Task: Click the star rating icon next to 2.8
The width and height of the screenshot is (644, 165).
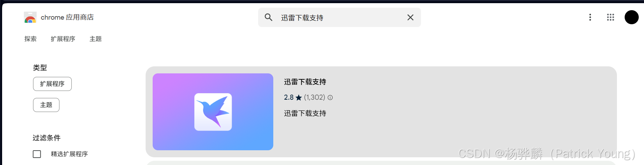Action: (299, 98)
